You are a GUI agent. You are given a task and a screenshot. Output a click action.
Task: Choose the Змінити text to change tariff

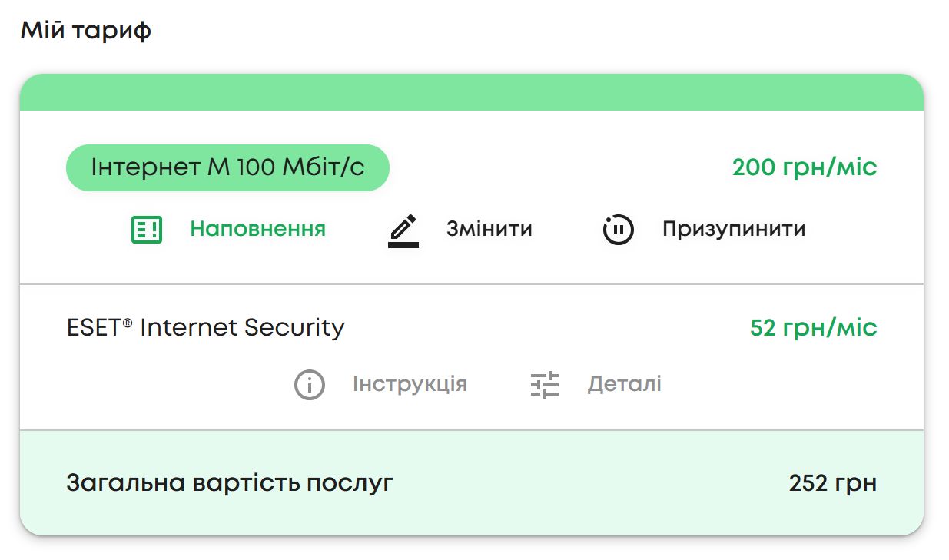(x=489, y=229)
